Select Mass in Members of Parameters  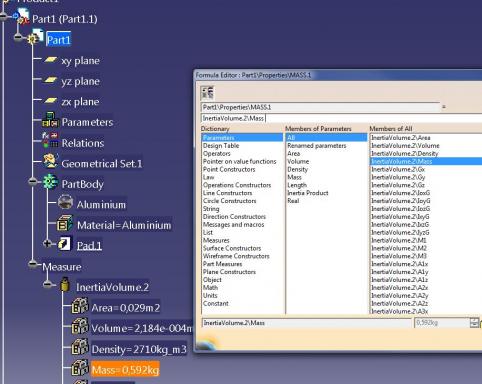pos(294,177)
